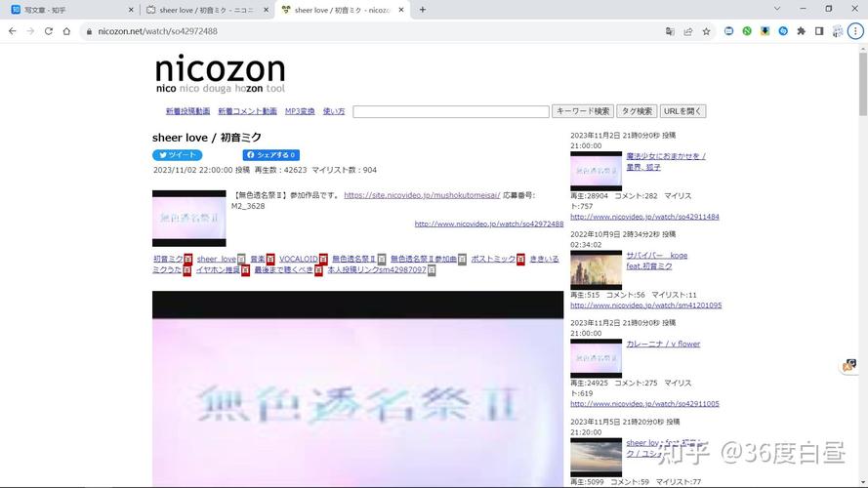Close the 写文章 - 知乎 tab
This screenshot has width=868, height=488.
[x=131, y=10]
